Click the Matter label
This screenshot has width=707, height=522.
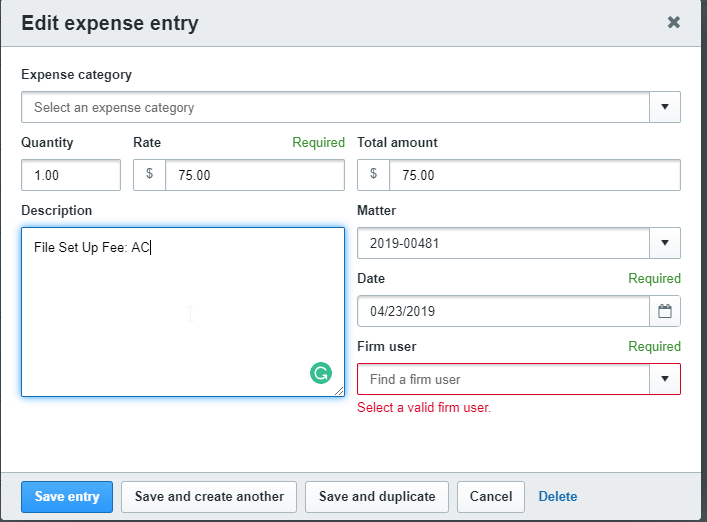(376, 211)
